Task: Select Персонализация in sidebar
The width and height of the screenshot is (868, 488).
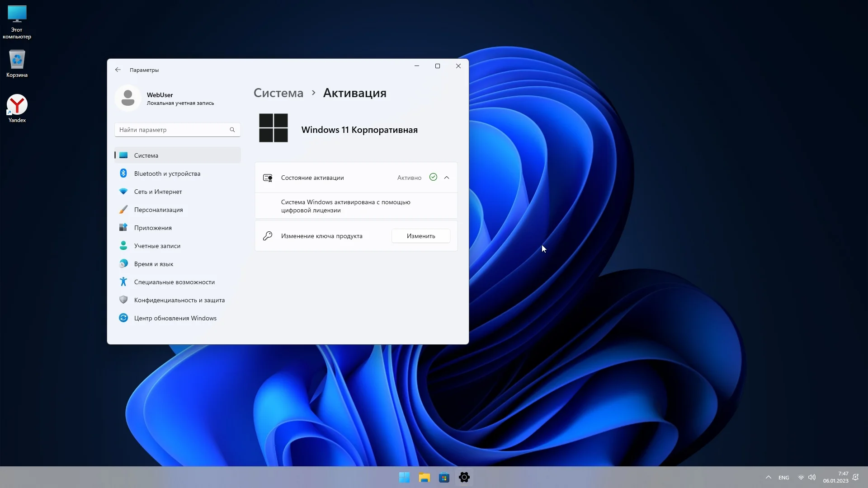Action: click(x=158, y=210)
